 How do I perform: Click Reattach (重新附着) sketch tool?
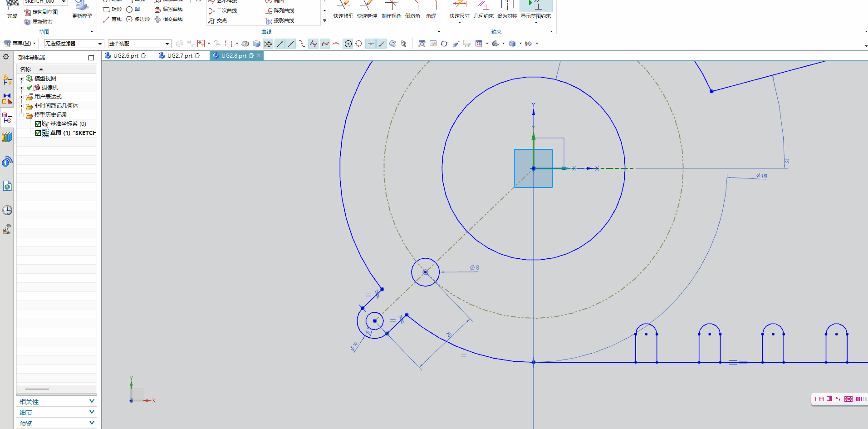(39, 22)
